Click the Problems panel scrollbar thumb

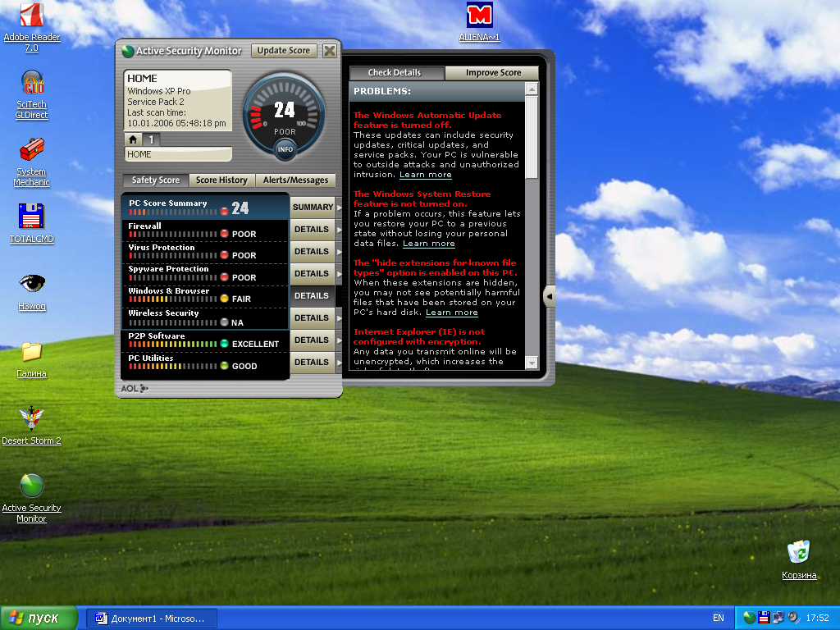click(532, 137)
